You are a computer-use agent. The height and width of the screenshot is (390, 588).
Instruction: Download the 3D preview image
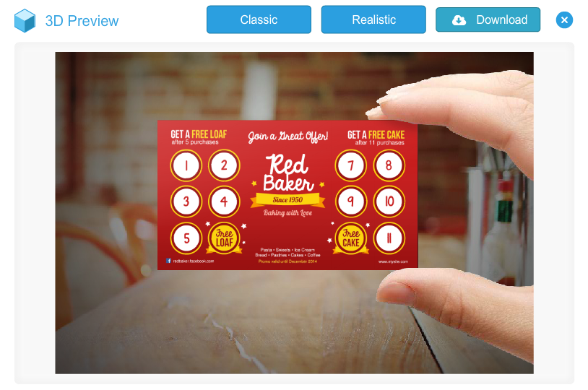point(488,19)
